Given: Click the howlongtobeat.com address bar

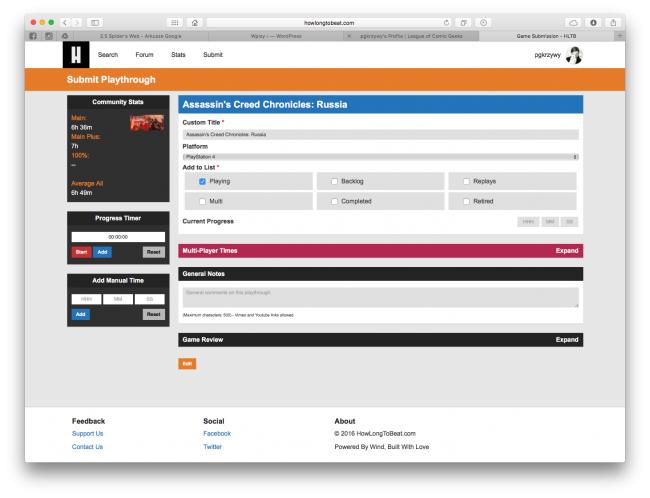Looking at the screenshot, I should click(329, 23).
